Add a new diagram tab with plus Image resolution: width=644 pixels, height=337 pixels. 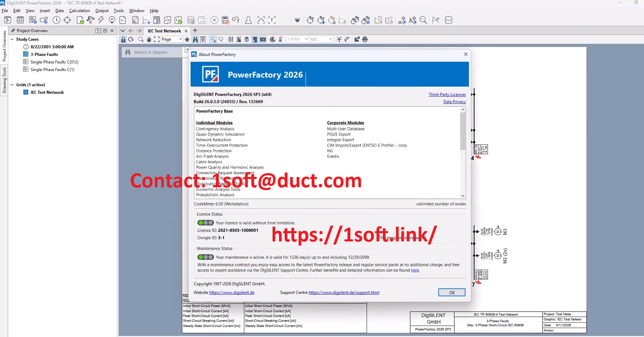tap(195, 31)
